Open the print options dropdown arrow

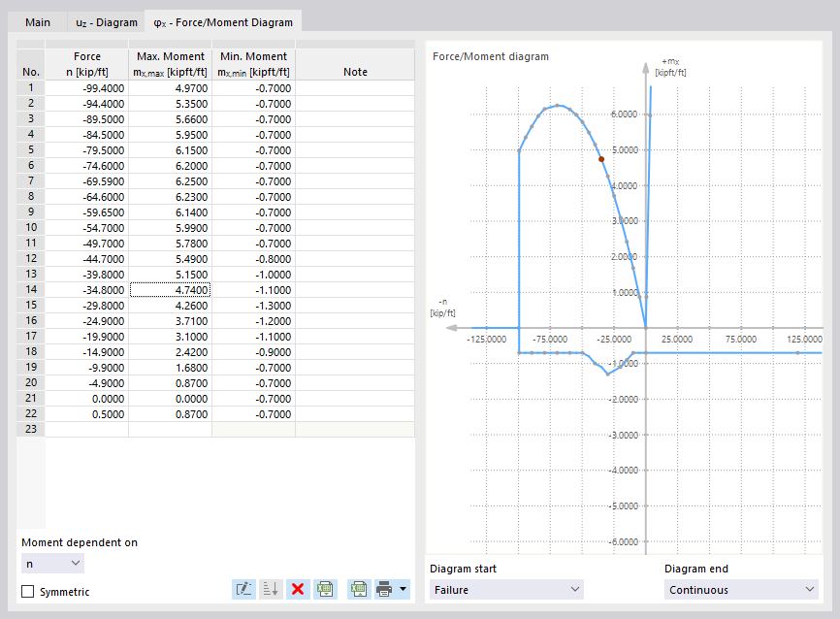pos(403,590)
